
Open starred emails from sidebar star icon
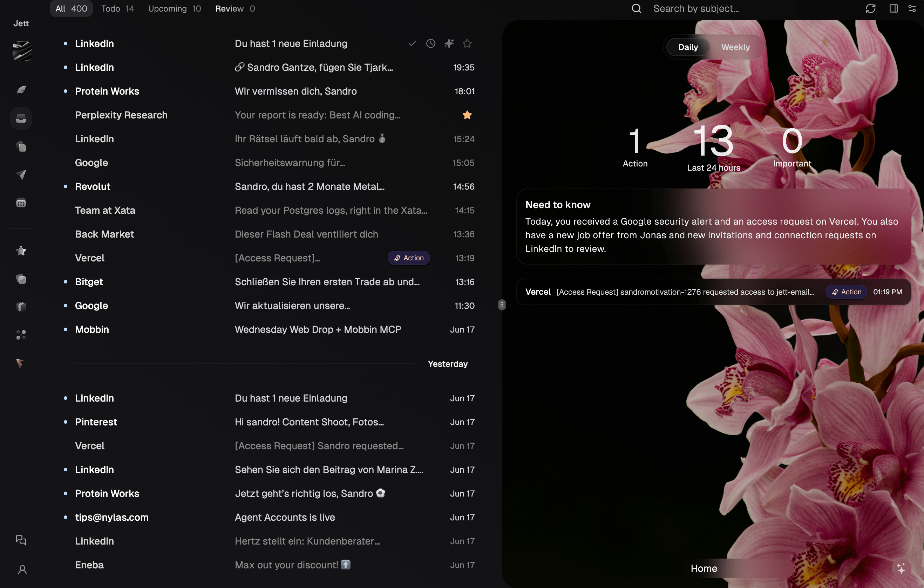pyautogui.click(x=21, y=251)
